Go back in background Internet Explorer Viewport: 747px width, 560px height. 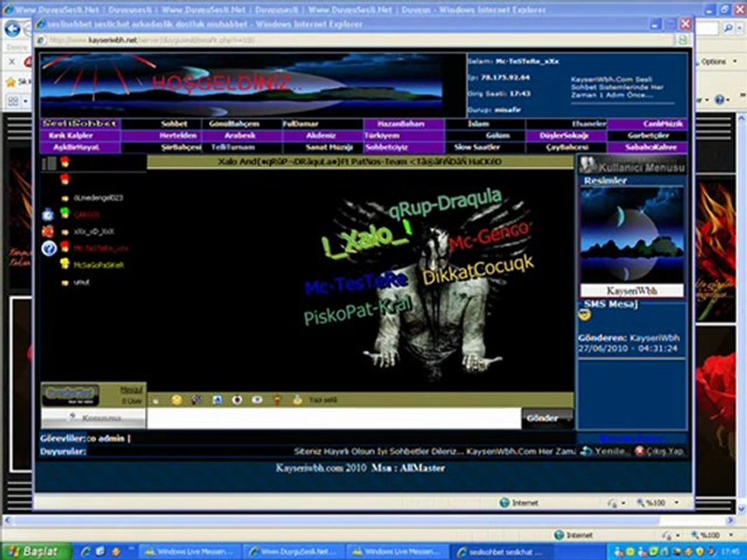(12, 29)
